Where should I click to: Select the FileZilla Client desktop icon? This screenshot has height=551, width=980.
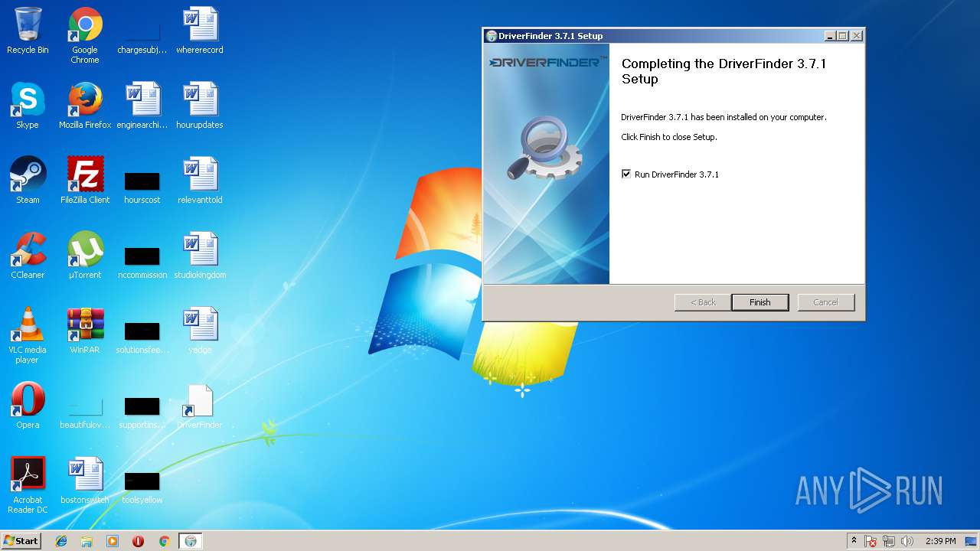(85, 181)
